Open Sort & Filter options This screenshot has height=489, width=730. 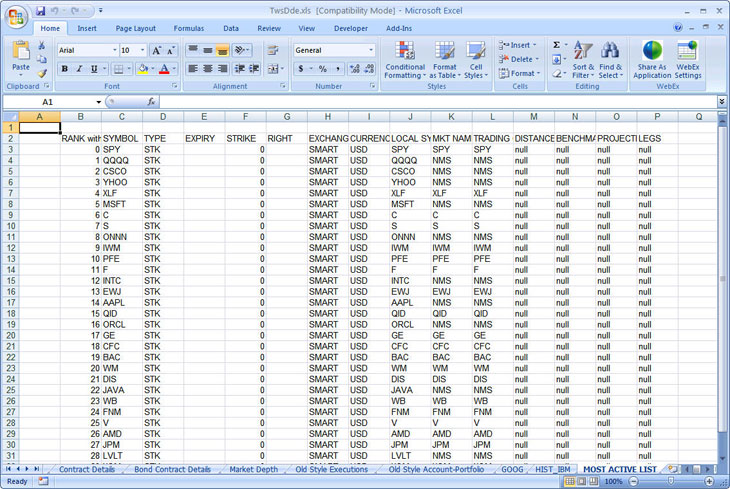click(x=583, y=60)
